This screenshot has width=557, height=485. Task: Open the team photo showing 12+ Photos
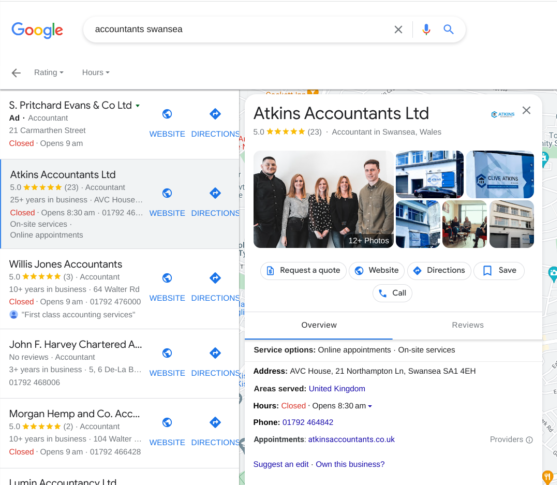point(324,199)
